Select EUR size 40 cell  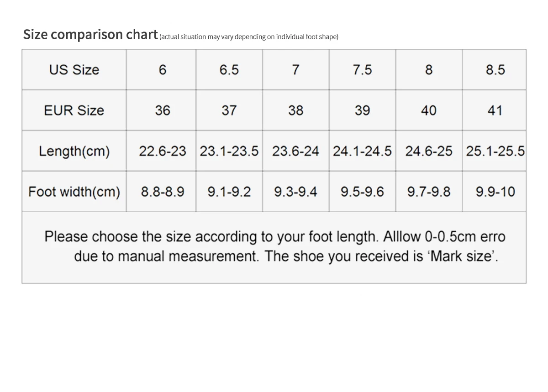429,110
